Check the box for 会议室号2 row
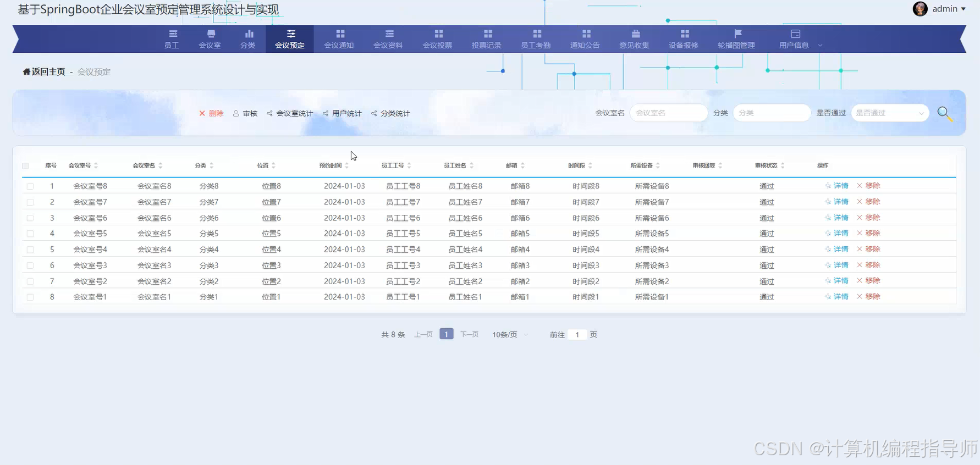980x465 pixels. pos(30,281)
